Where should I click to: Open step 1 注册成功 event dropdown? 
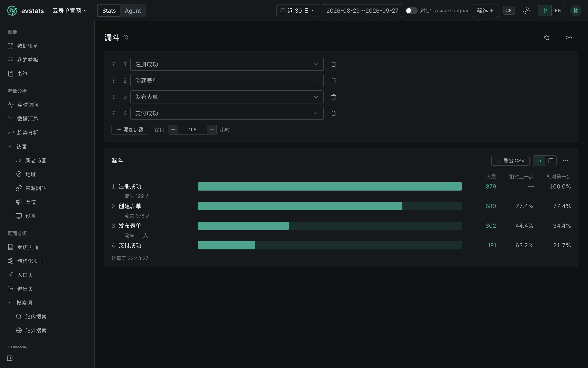coord(227,64)
